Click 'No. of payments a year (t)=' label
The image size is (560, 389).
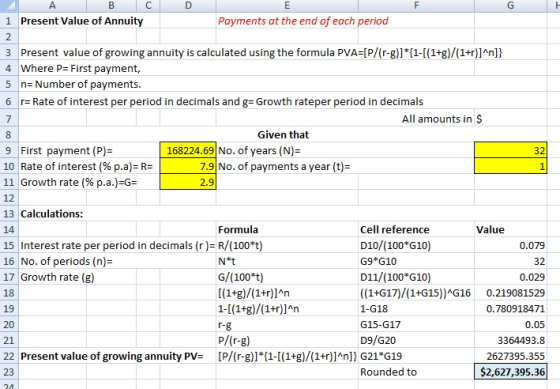pyautogui.click(x=284, y=166)
